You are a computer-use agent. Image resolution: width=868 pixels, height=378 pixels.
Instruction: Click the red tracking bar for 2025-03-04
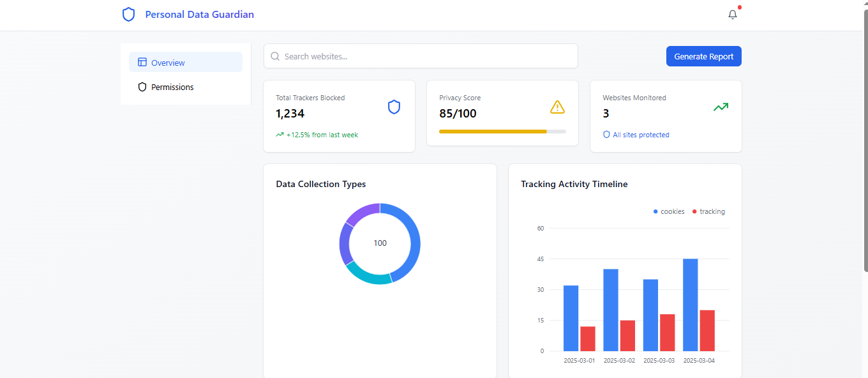pyautogui.click(x=707, y=331)
